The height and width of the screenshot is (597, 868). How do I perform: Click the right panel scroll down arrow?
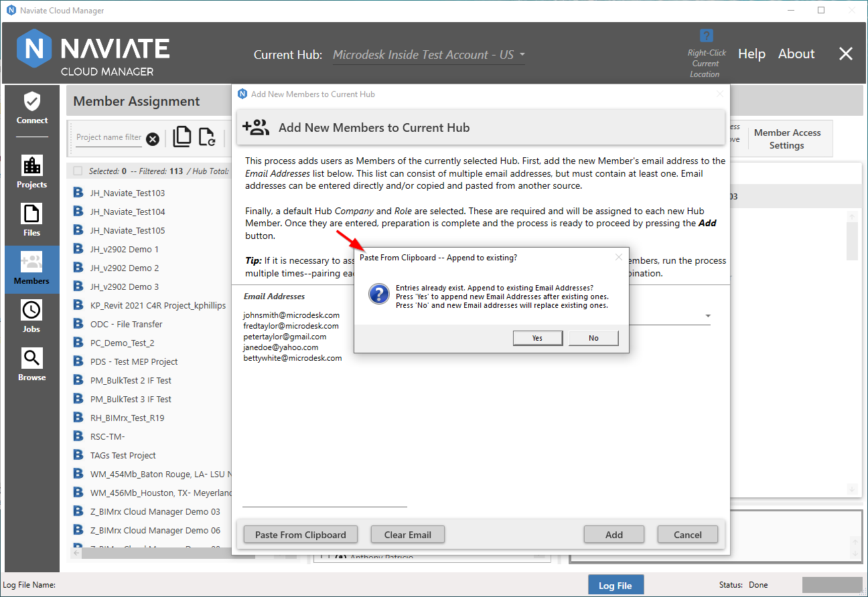click(x=853, y=489)
